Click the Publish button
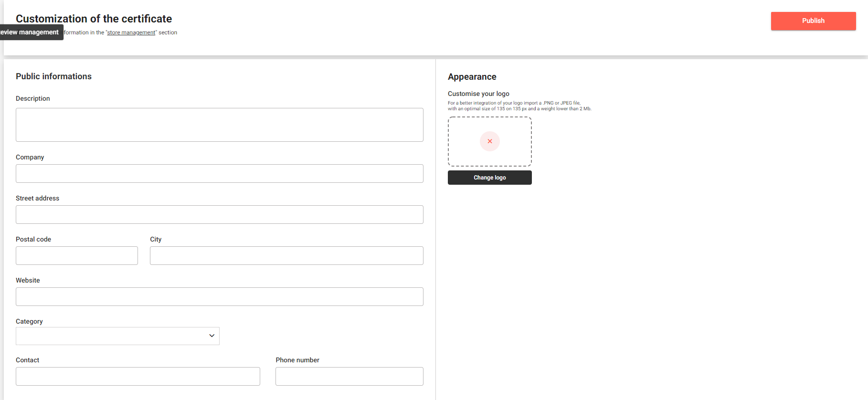The width and height of the screenshot is (868, 400). coord(813,21)
